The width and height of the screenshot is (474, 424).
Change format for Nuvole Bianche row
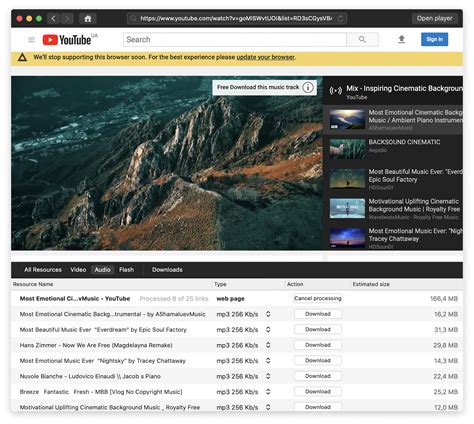[x=268, y=376]
